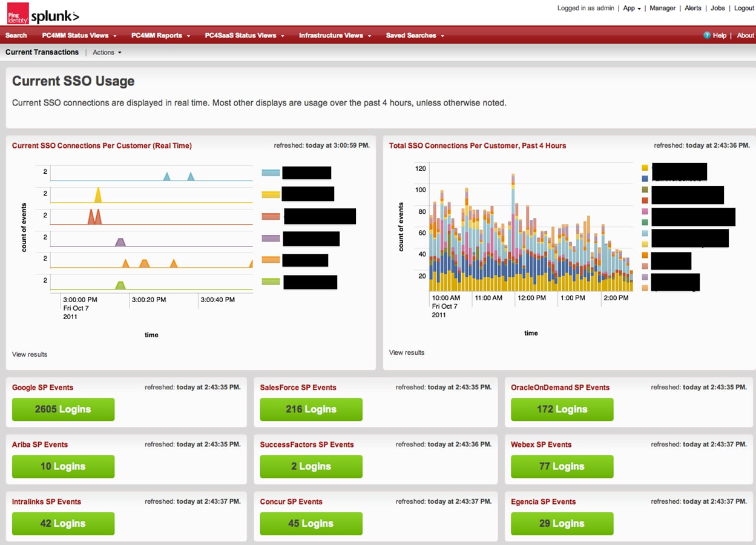The width and height of the screenshot is (756, 545).
Task: Click Current SSO Connections Per Customer (Real Time) title
Action: tap(102, 146)
